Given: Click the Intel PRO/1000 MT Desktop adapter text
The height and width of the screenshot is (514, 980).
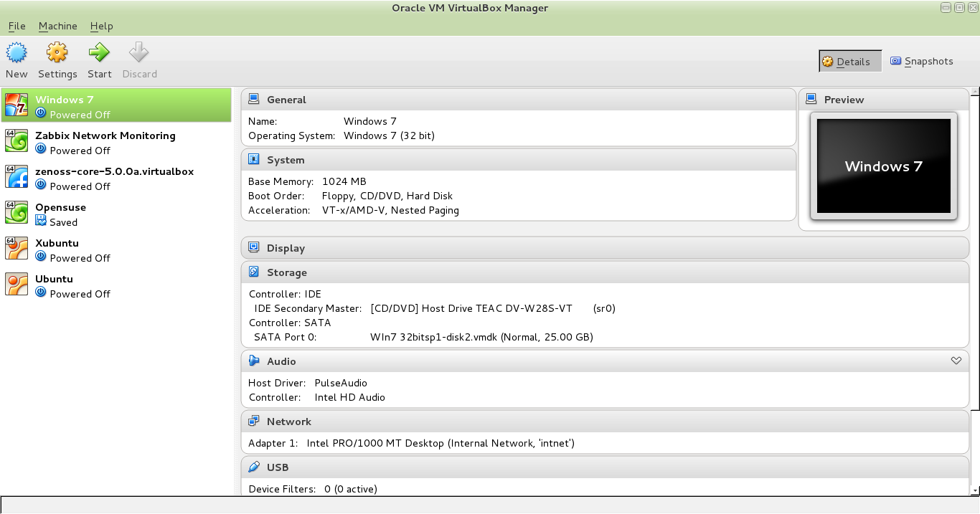Looking at the screenshot, I should [440, 443].
